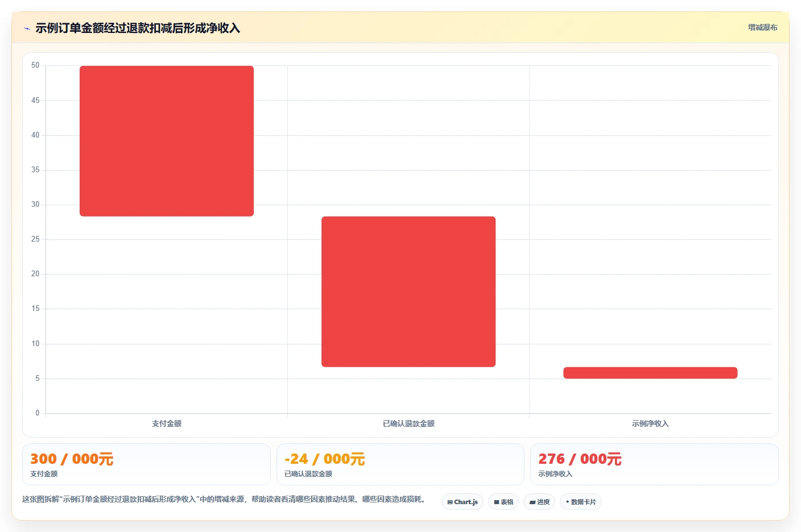The height and width of the screenshot is (532, 801).
Task: Click the lightning icon beside the chart title
Action: tap(27, 28)
